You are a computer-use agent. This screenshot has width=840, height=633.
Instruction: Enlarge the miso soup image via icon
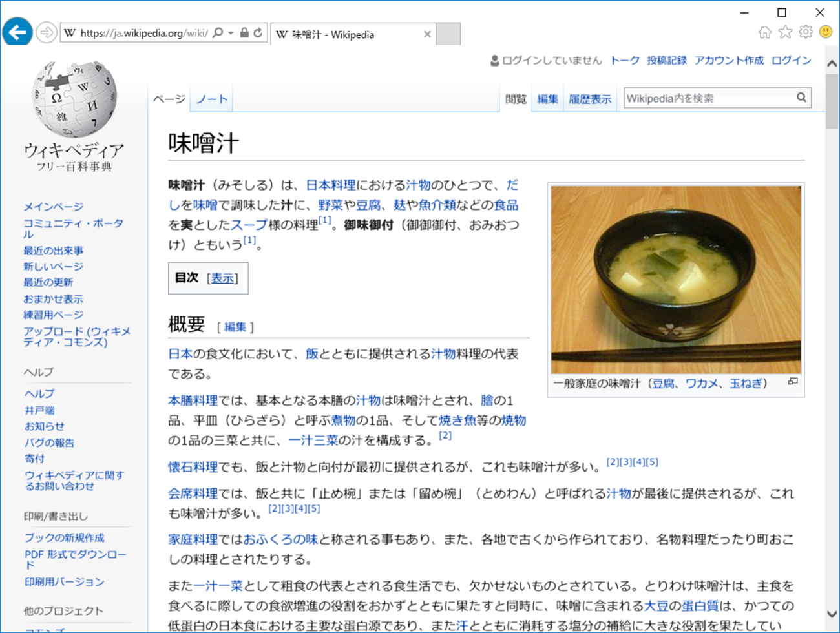pos(793,382)
